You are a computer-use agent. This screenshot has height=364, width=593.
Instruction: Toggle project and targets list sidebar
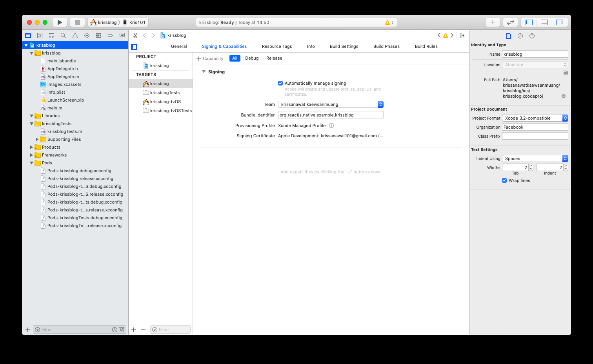coord(134,47)
